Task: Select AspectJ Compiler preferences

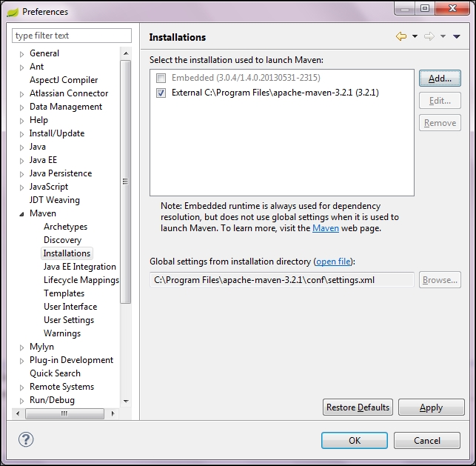Action: [x=64, y=80]
